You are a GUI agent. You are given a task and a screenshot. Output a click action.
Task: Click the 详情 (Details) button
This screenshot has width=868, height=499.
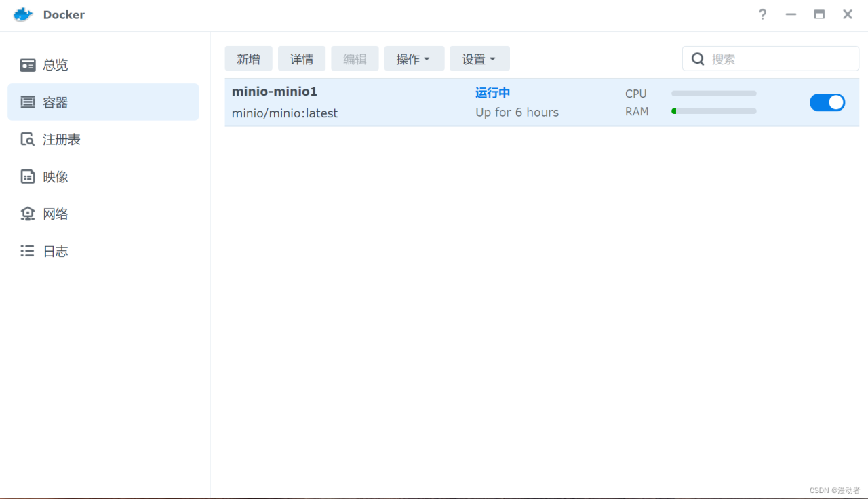301,59
